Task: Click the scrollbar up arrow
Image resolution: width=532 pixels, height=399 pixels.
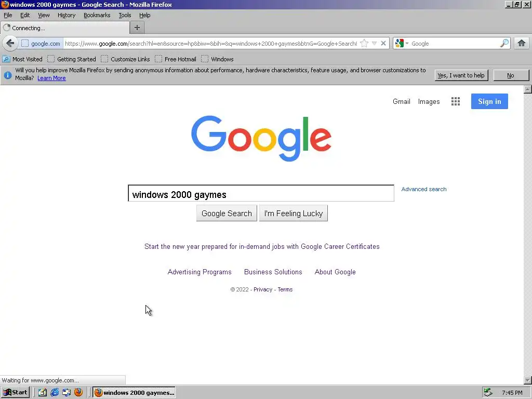Action: 528,89
